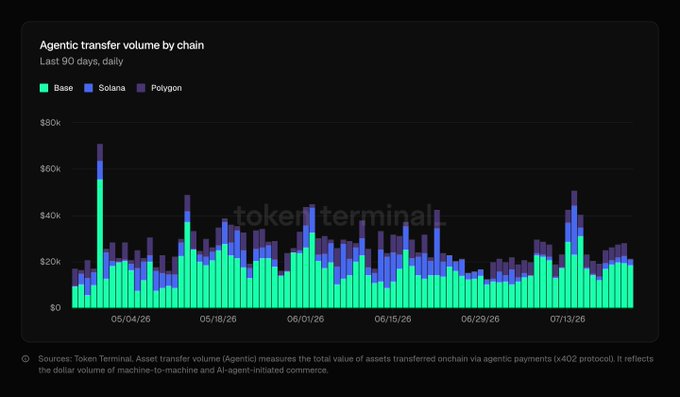Click the 06/01/26 x-axis date label
Image resolution: width=680 pixels, height=397 pixels.
click(x=305, y=319)
